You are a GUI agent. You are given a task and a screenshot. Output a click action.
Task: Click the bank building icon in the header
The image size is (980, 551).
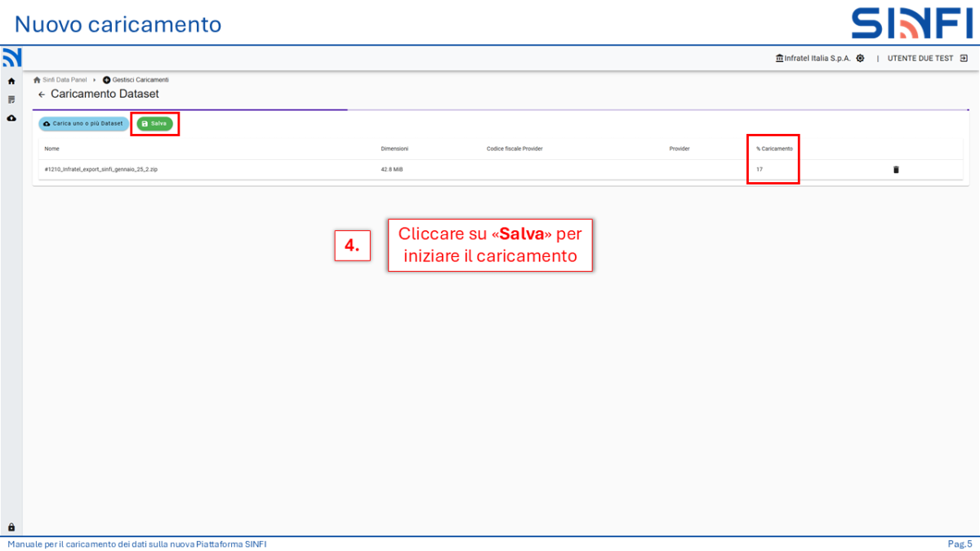click(x=779, y=59)
